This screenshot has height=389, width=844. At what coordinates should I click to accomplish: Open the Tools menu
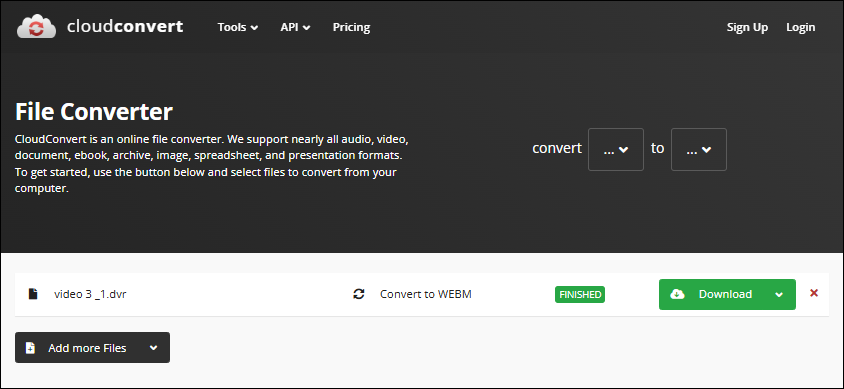click(x=237, y=27)
